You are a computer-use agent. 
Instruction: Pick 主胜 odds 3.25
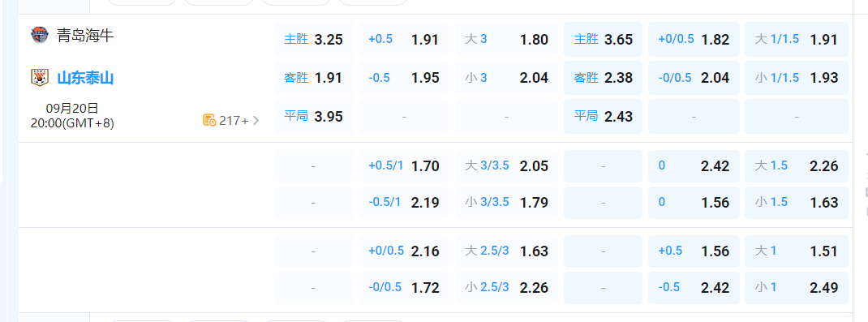[x=313, y=39]
